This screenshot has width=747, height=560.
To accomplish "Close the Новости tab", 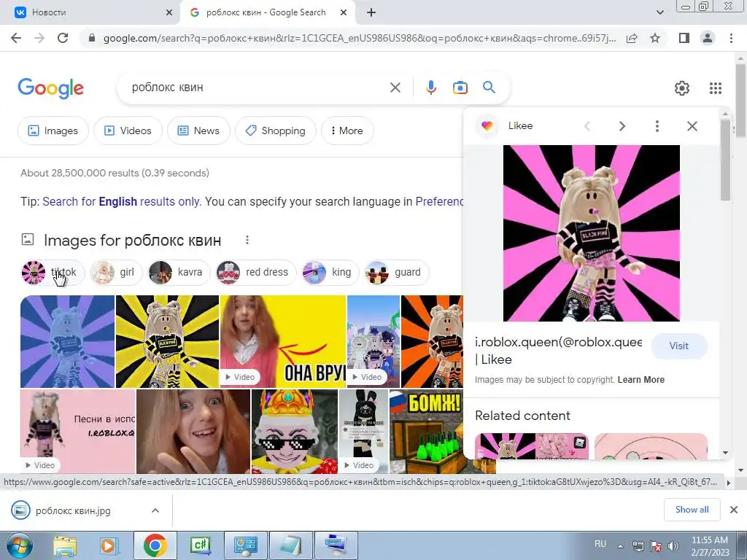I will (x=169, y=13).
